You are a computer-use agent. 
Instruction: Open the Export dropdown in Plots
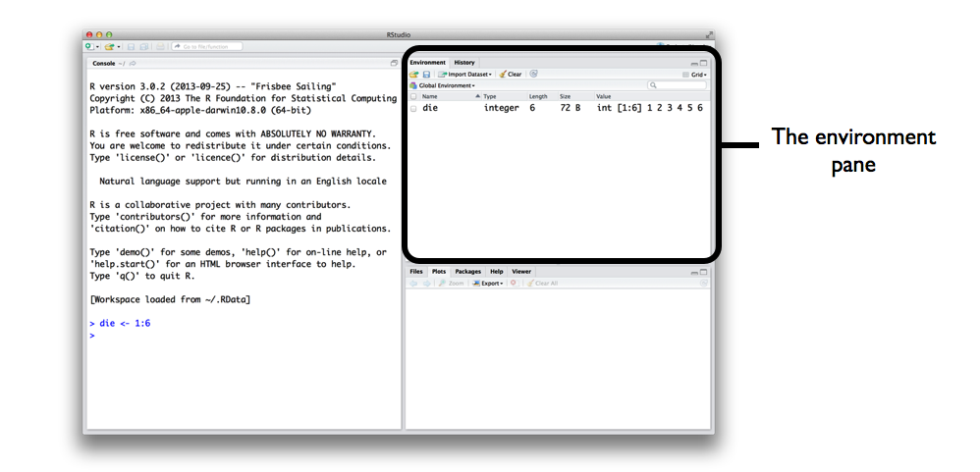point(488,283)
